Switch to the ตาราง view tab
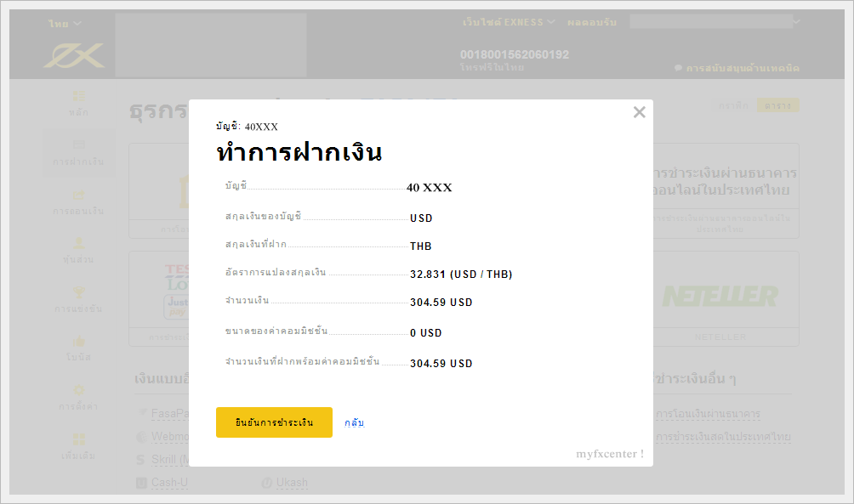 777,105
